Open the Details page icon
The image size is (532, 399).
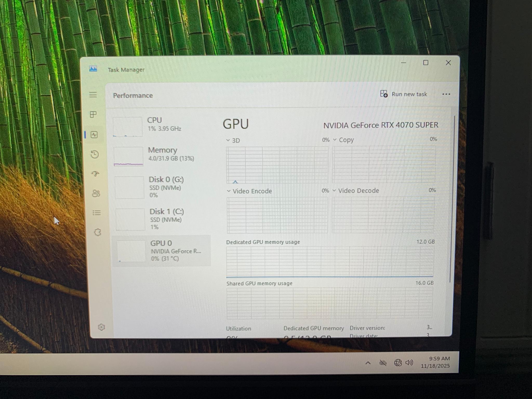click(x=97, y=213)
